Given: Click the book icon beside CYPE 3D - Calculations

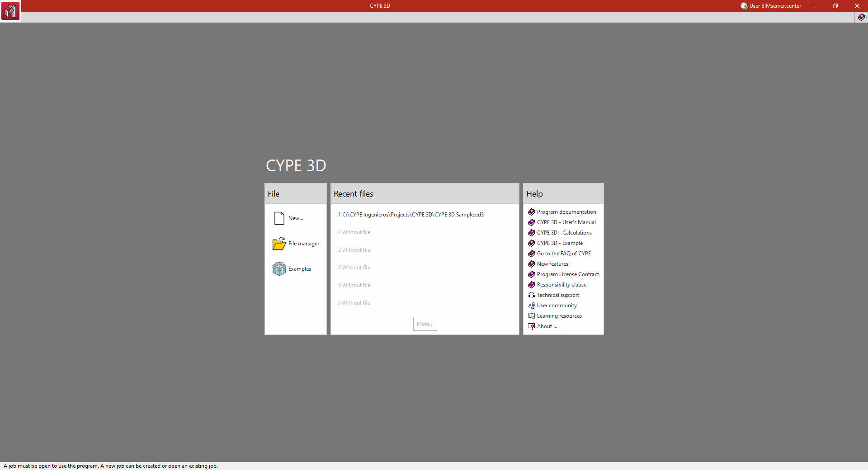Looking at the screenshot, I should pyautogui.click(x=532, y=233).
